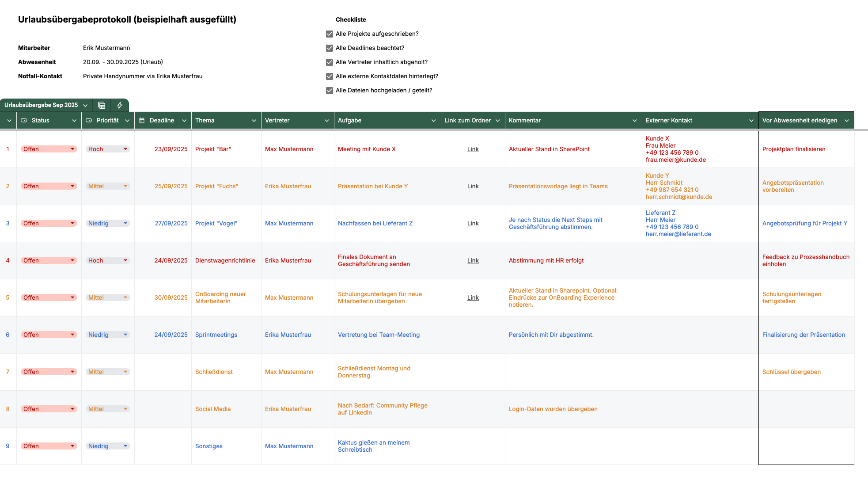868x480 pixels.
Task: Click the calendar icon in Deadline header
Action: [142, 120]
